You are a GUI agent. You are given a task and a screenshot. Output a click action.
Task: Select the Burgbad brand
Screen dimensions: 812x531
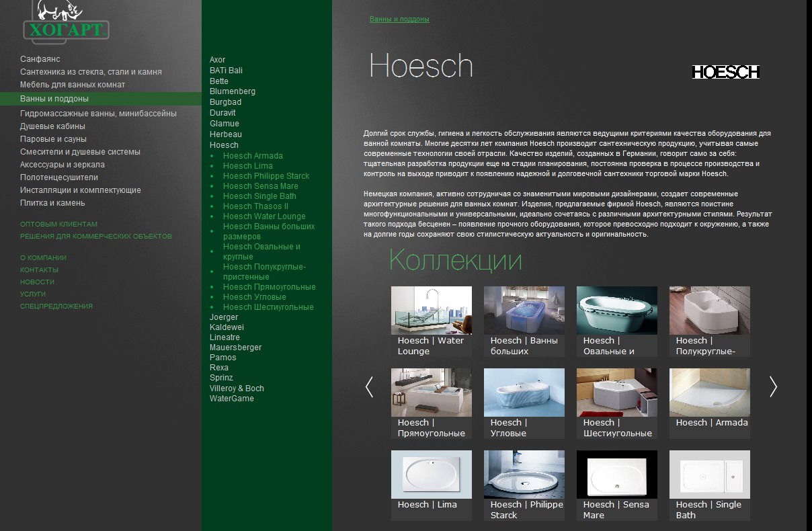point(225,102)
